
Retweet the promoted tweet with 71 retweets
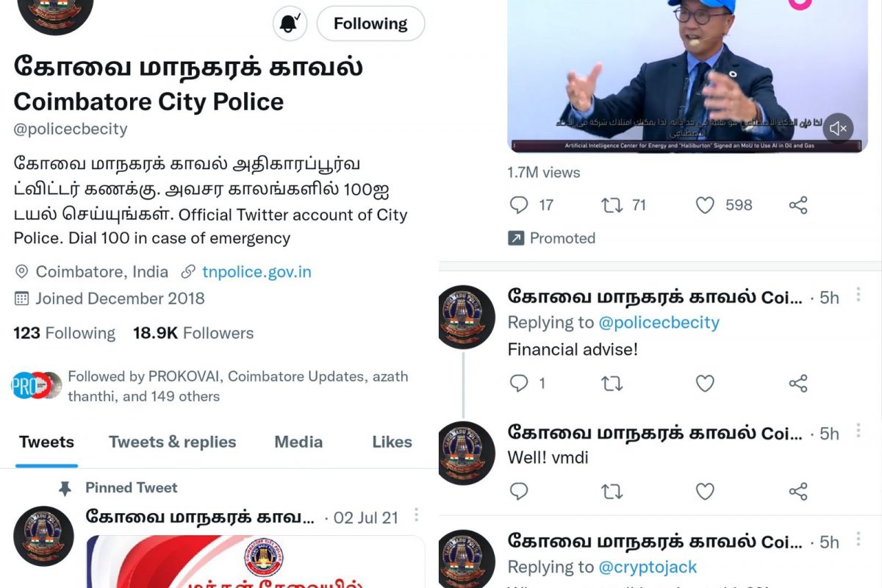click(612, 205)
